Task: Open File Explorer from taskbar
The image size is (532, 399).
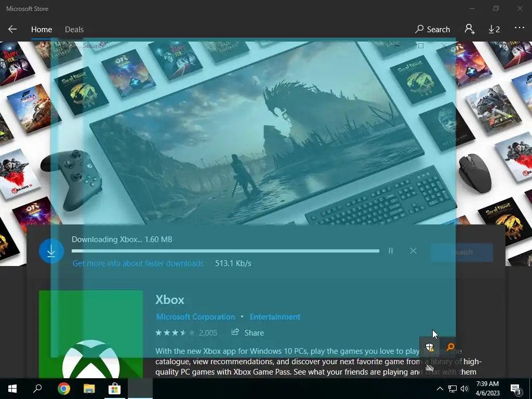Action: point(89,389)
